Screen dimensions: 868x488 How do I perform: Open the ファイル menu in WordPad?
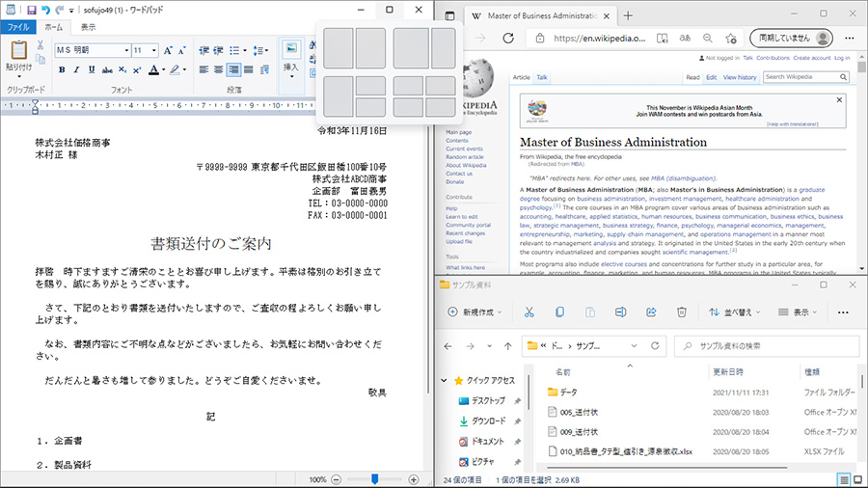(x=18, y=27)
